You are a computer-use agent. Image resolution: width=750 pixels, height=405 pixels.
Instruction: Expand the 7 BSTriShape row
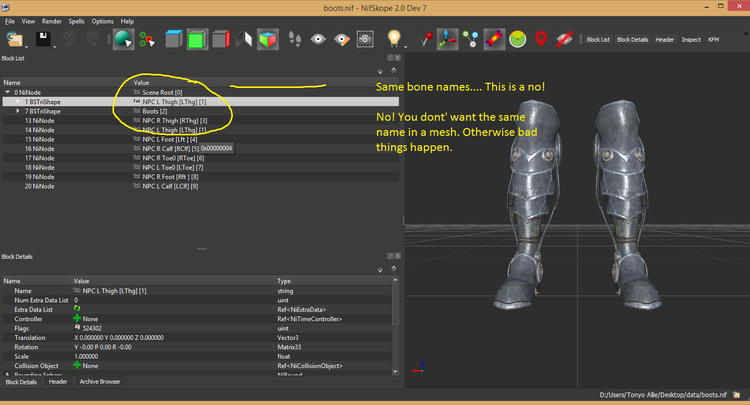[18, 111]
